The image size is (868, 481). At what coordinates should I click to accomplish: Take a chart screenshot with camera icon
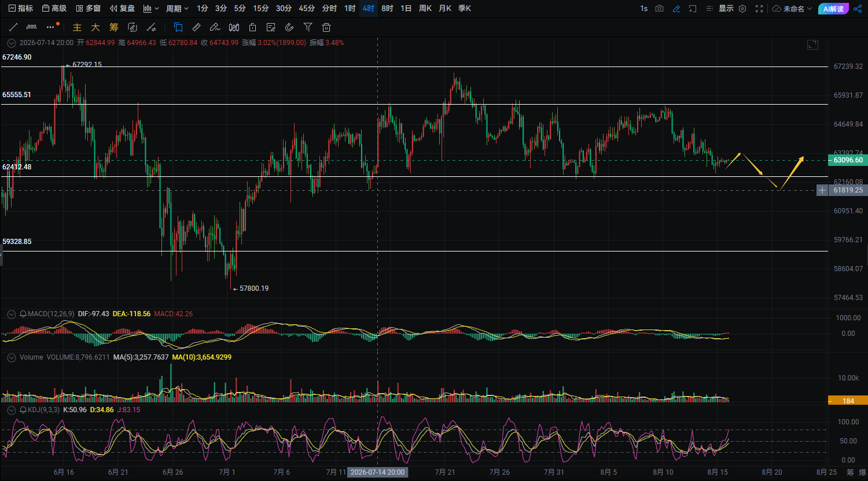tap(660, 9)
